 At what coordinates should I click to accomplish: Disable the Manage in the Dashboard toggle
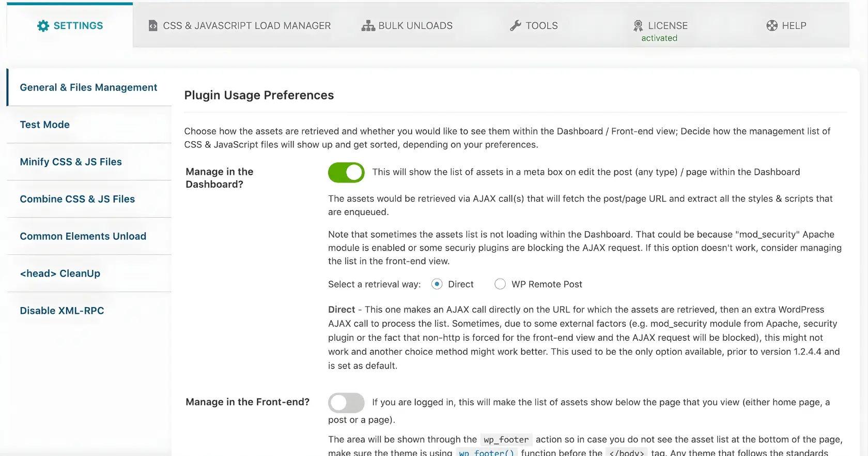346,172
